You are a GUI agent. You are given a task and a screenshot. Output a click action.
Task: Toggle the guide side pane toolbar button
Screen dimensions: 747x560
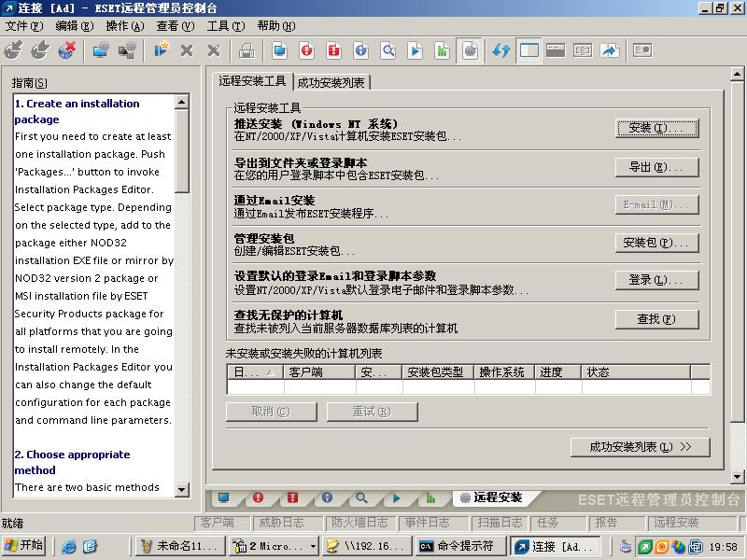click(529, 50)
